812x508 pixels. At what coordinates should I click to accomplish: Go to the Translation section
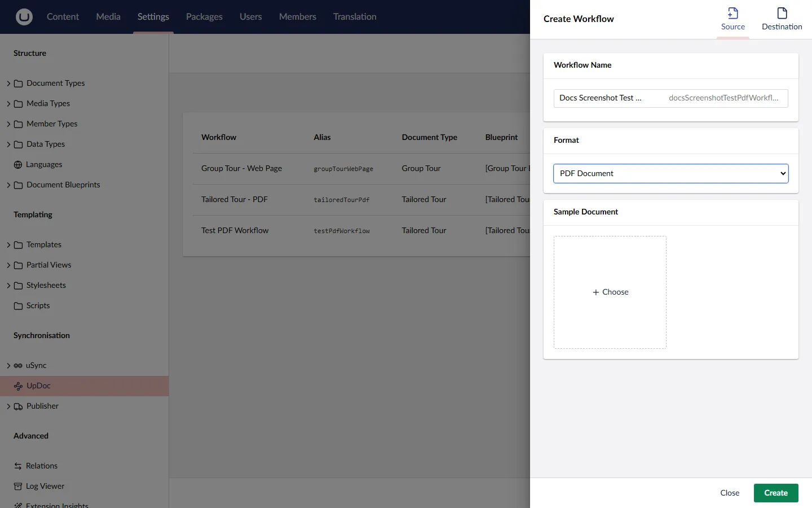(355, 17)
